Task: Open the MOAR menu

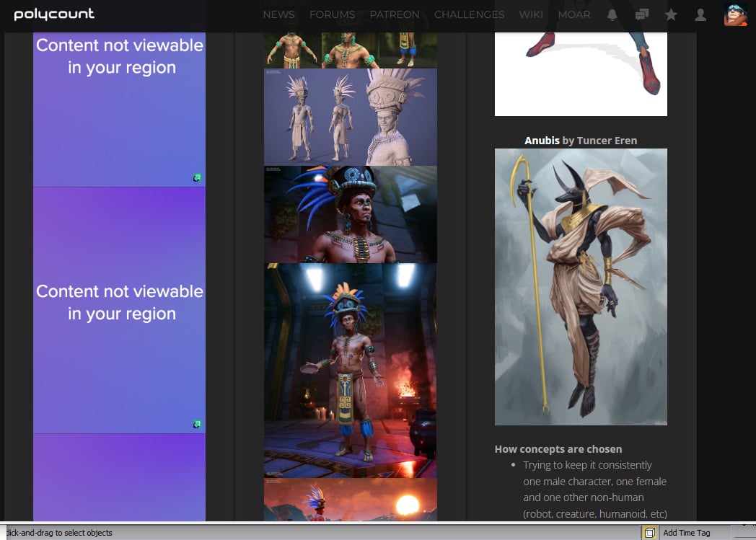Action: coord(573,15)
